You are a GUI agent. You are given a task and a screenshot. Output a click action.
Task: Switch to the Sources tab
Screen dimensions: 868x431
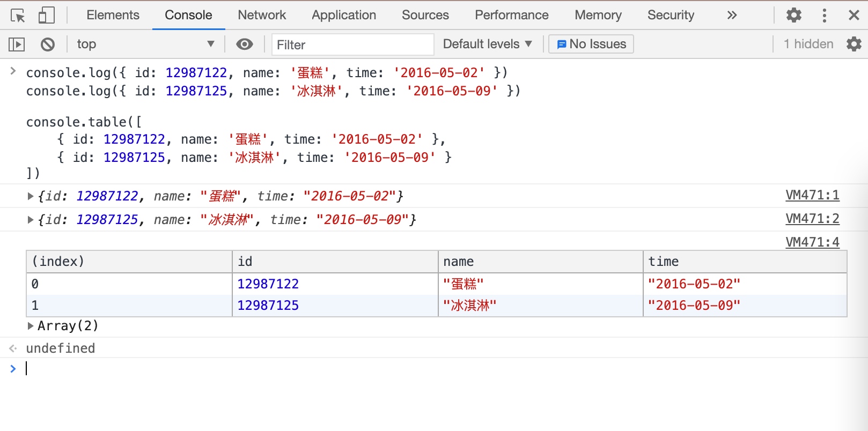[425, 16]
